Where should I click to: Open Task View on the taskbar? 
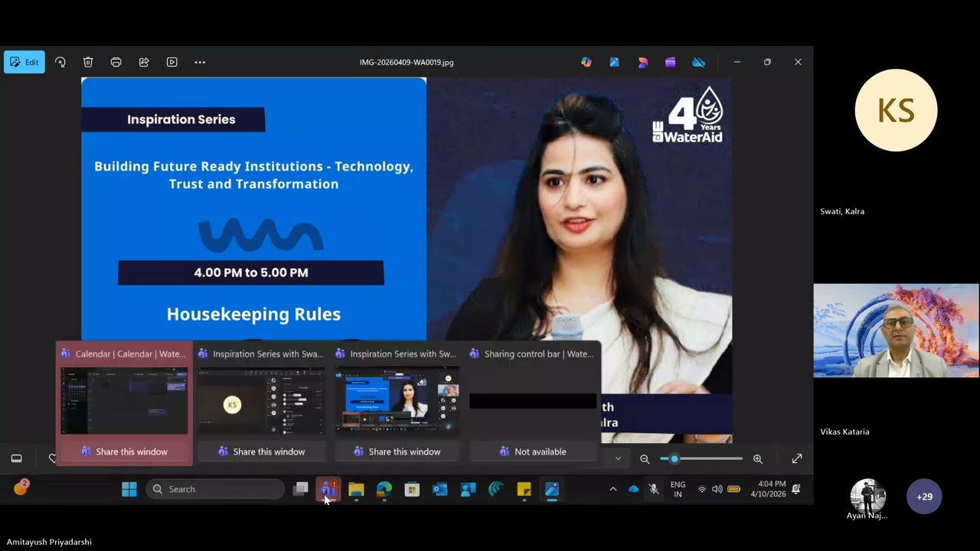pos(301,489)
